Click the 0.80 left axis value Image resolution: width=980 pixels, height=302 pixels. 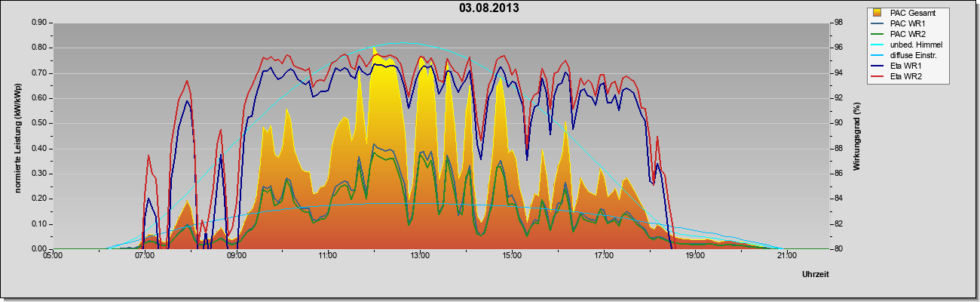tap(39, 48)
